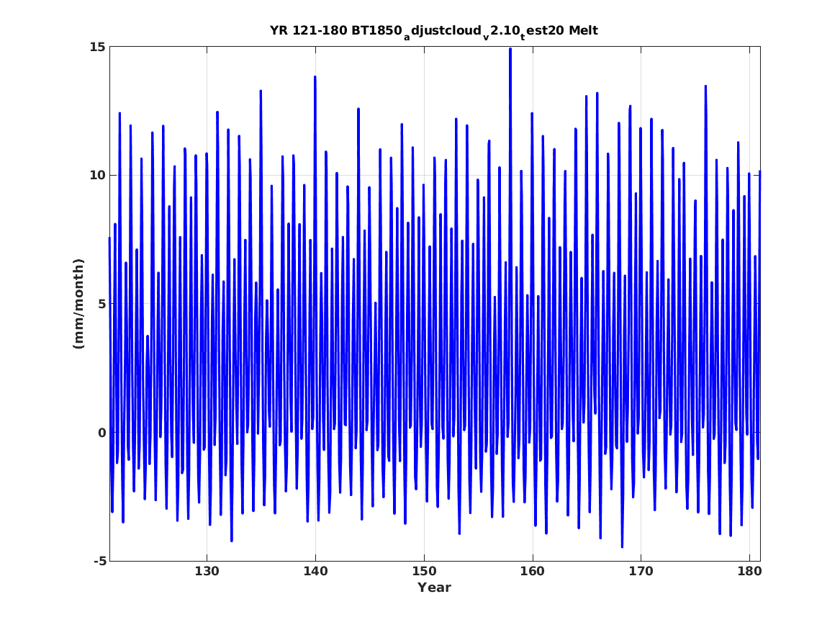Select x-axis tick label 140

(x=315, y=571)
